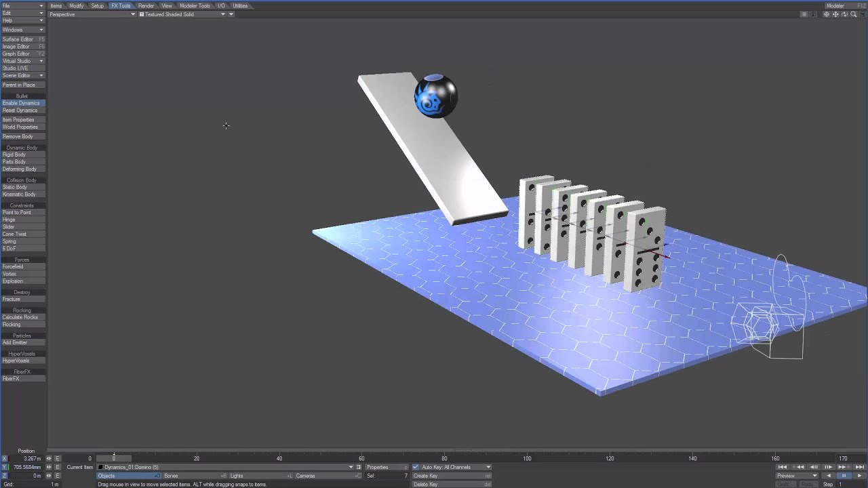
Task: Pause the animation playback
Action: coord(844,476)
